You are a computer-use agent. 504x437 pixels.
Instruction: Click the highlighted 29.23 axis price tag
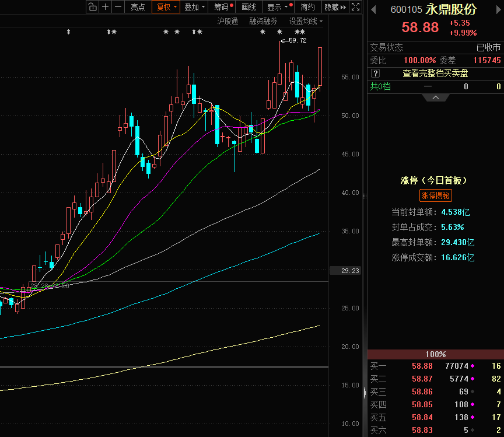(x=345, y=271)
